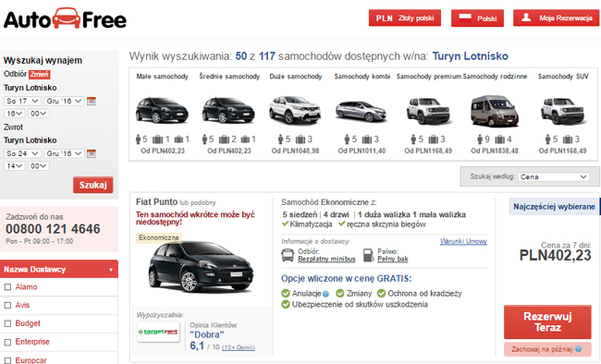The width and height of the screenshot is (601, 364).
Task: Click the info icon next to Anulacje
Action: (x=325, y=294)
